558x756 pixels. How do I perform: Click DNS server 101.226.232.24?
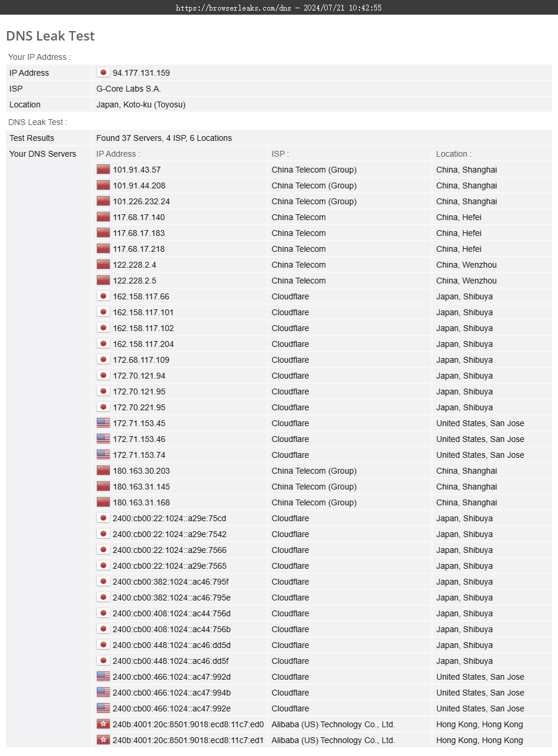click(x=142, y=201)
